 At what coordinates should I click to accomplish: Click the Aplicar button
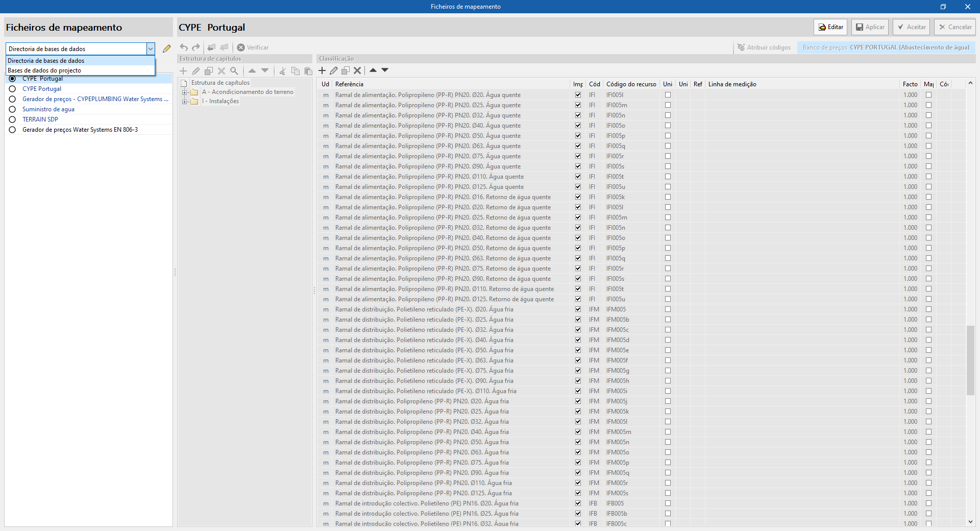870,27
